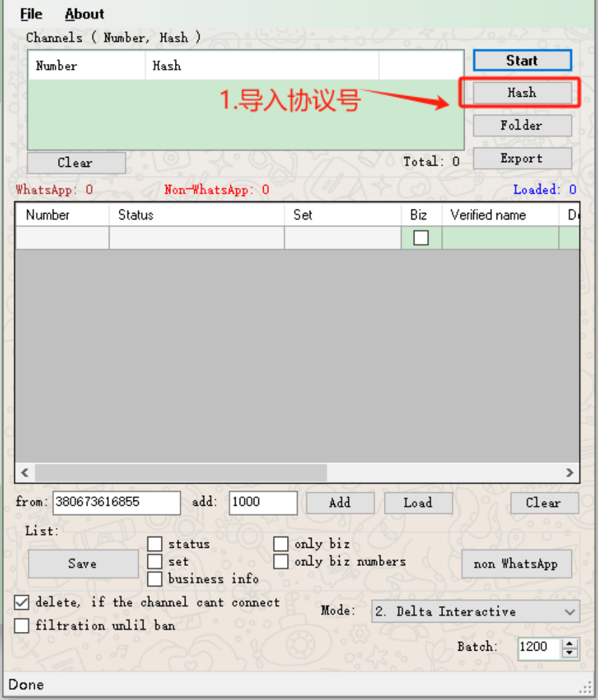Import channels with the Hash button
This screenshot has height=700, width=598.
(x=522, y=93)
